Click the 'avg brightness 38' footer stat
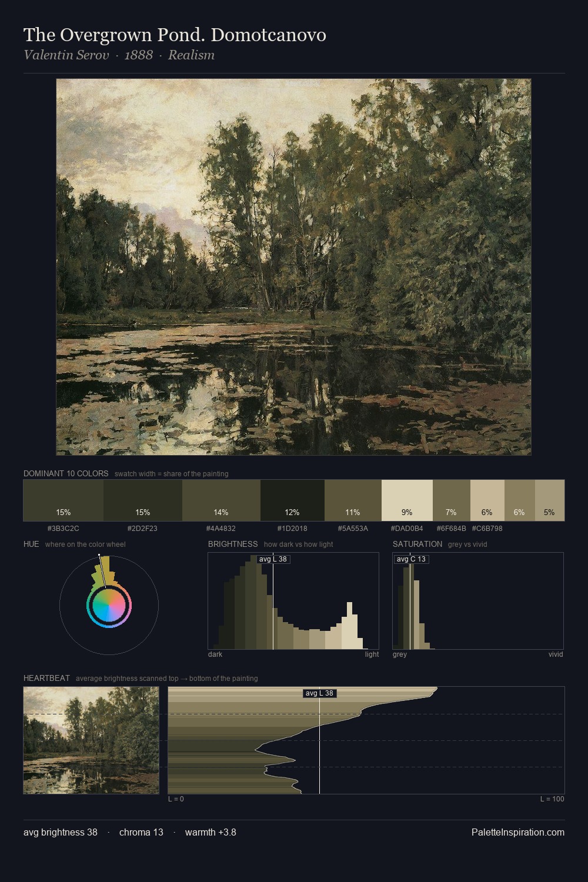The height and width of the screenshot is (882, 588). pyautogui.click(x=61, y=833)
